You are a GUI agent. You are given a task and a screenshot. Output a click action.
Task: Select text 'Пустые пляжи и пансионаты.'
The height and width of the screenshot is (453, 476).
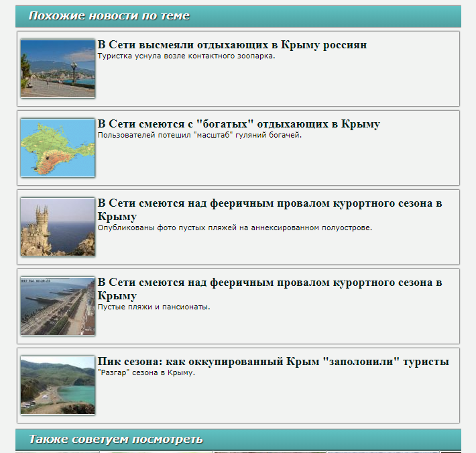[x=154, y=307]
